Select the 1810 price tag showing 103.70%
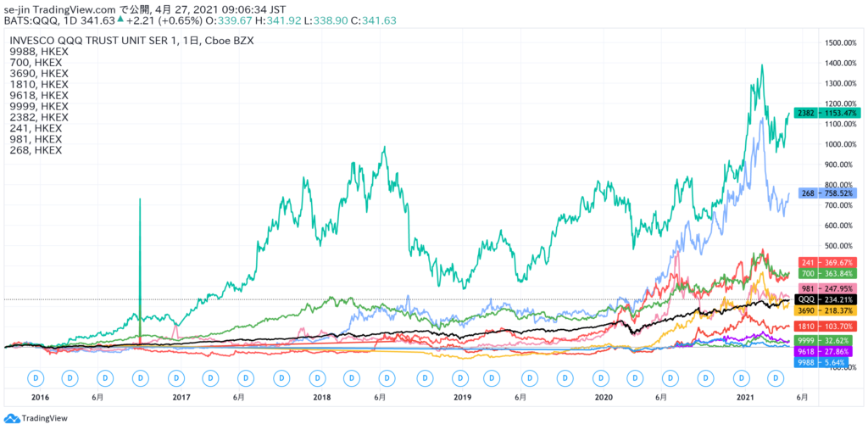Viewport: 868px width, 430px height. point(827,327)
